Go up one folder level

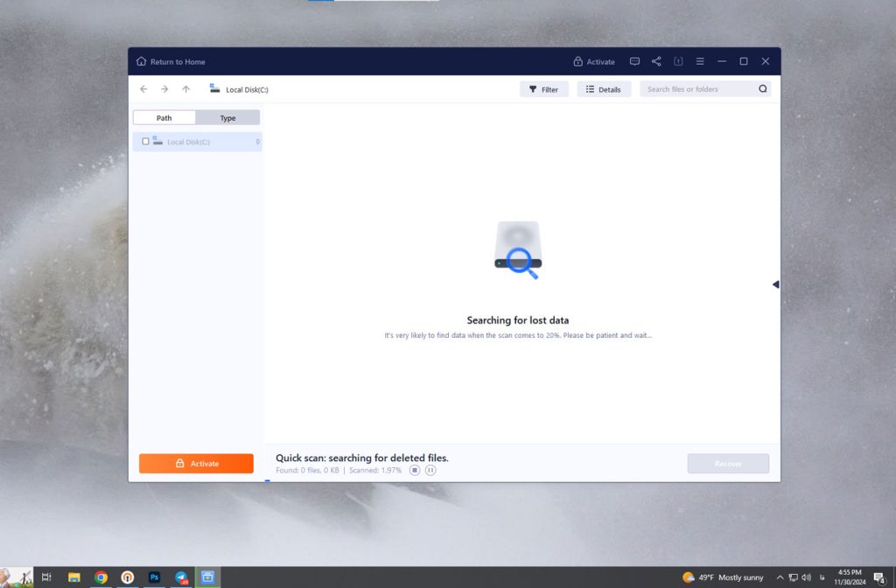click(x=185, y=89)
